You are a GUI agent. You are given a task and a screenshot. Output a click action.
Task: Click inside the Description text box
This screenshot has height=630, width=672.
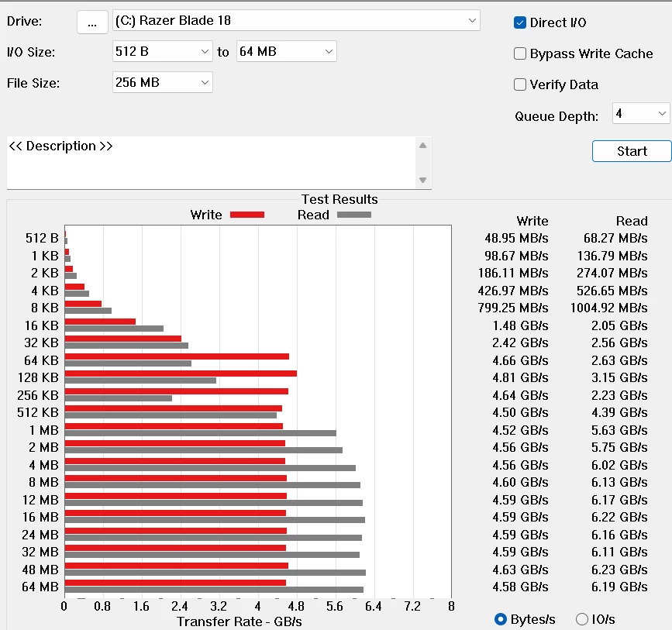tap(209, 163)
